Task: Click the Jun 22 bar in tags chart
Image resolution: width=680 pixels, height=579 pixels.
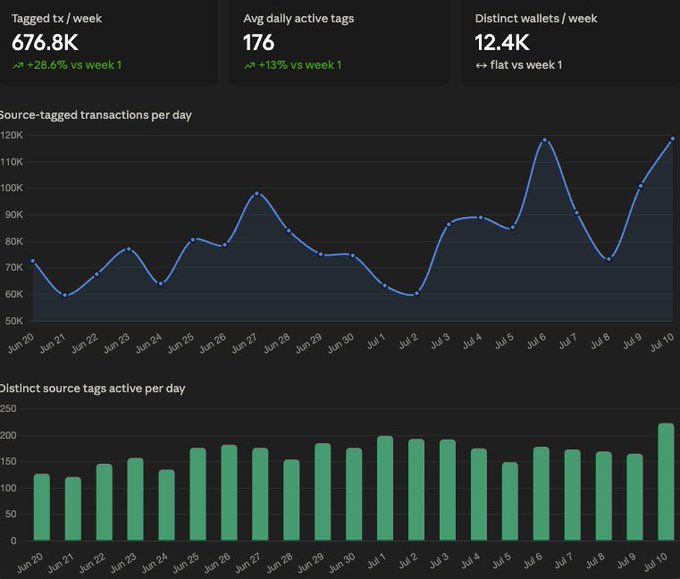Action: tap(104, 502)
